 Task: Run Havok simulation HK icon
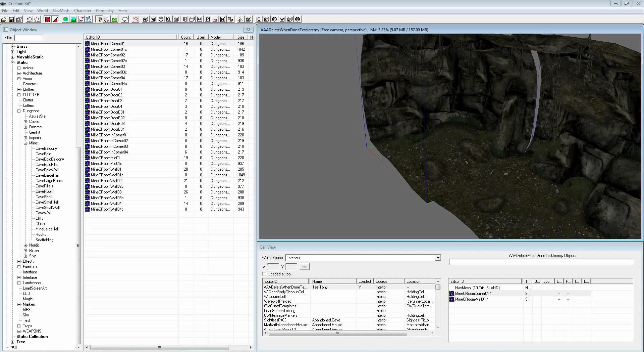[81, 19]
